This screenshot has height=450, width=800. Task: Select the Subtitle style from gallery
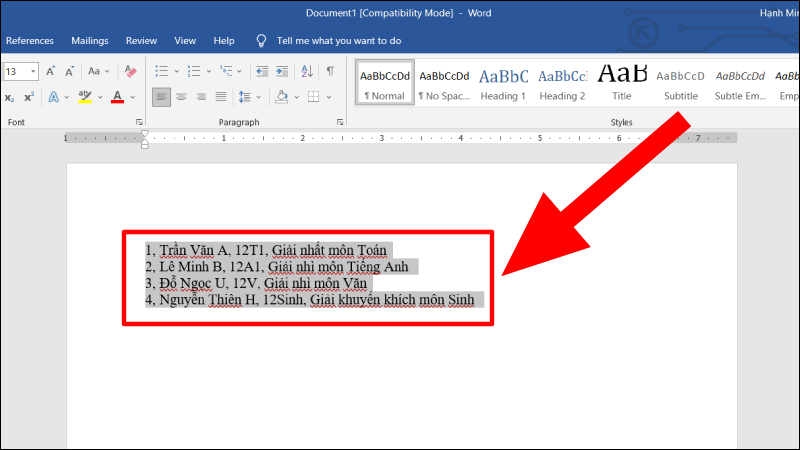681,83
